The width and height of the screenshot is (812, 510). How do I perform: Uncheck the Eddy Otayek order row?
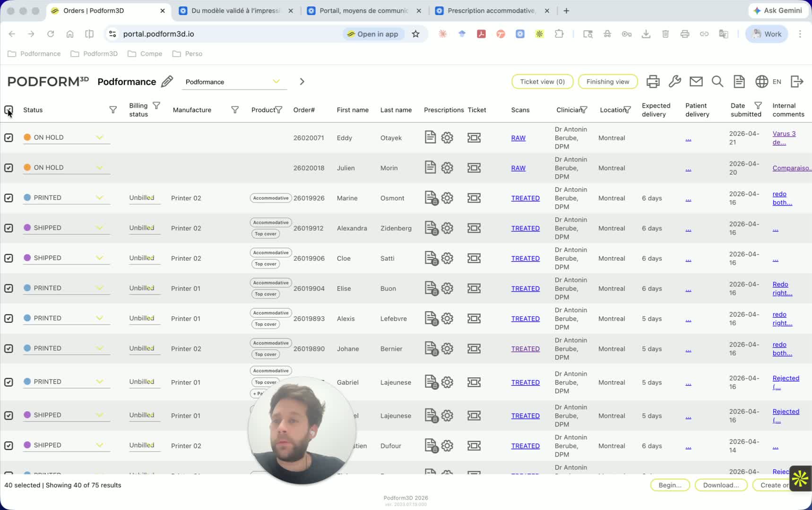click(9, 137)
